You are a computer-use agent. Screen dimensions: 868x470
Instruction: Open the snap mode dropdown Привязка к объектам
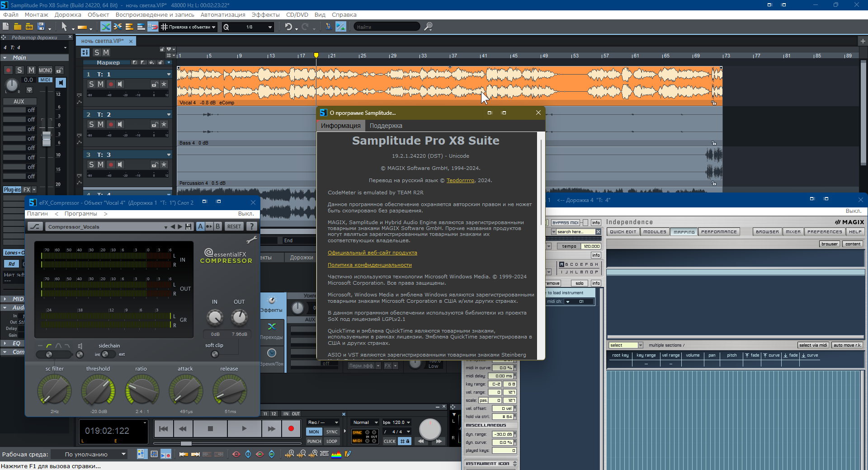tap(189, 27)
